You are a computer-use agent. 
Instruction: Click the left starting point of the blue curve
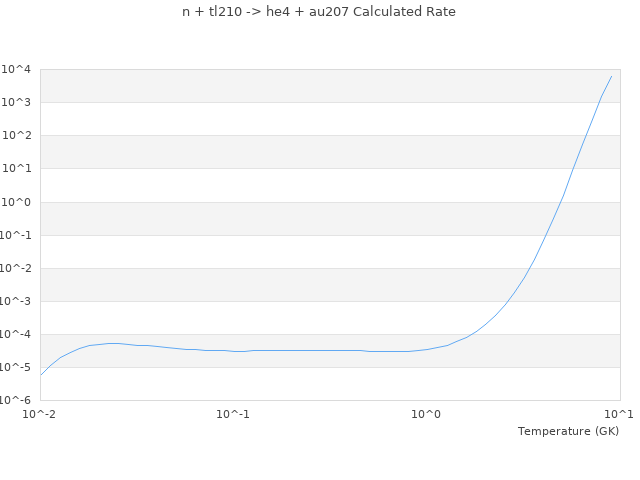[41, 375]
